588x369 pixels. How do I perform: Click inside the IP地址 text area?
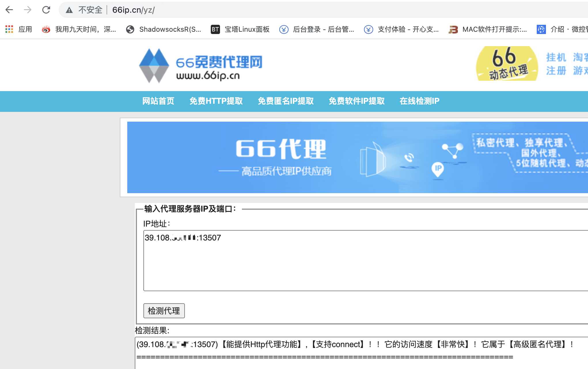[366, 261]
